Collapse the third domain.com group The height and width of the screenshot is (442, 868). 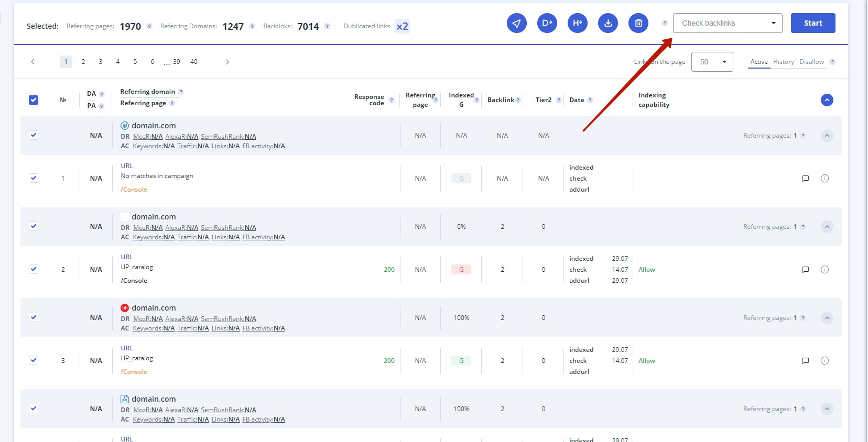pos(827,318)
